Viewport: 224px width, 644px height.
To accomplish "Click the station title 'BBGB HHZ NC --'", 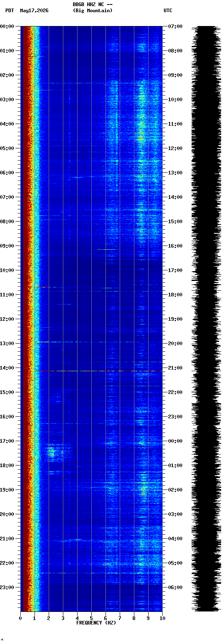I will click(93, 4).
